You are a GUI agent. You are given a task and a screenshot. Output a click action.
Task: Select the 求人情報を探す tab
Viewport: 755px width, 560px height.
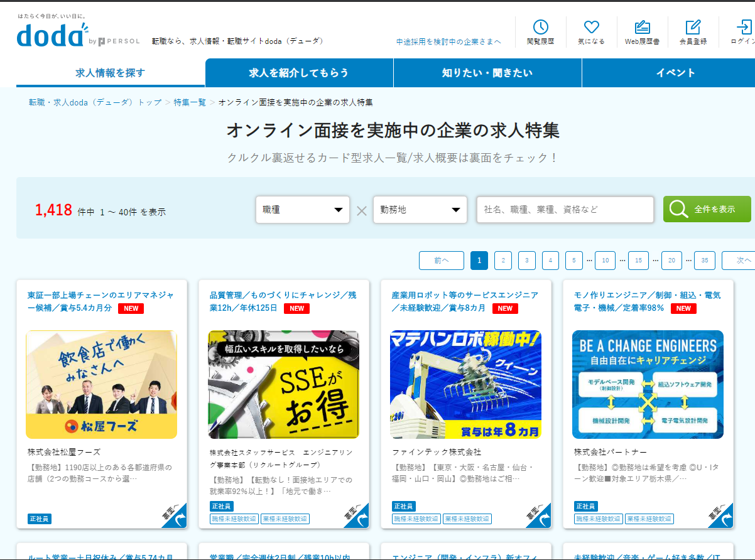111,73
